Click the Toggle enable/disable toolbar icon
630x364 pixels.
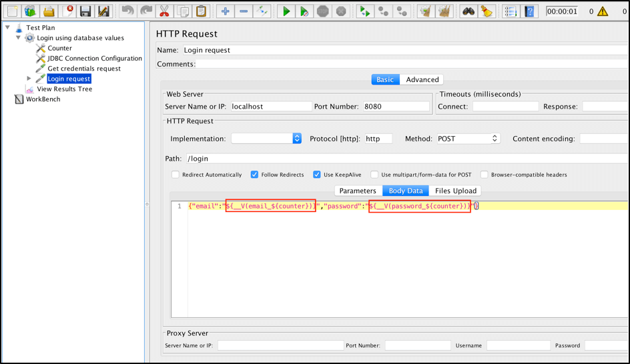[262, 11]
